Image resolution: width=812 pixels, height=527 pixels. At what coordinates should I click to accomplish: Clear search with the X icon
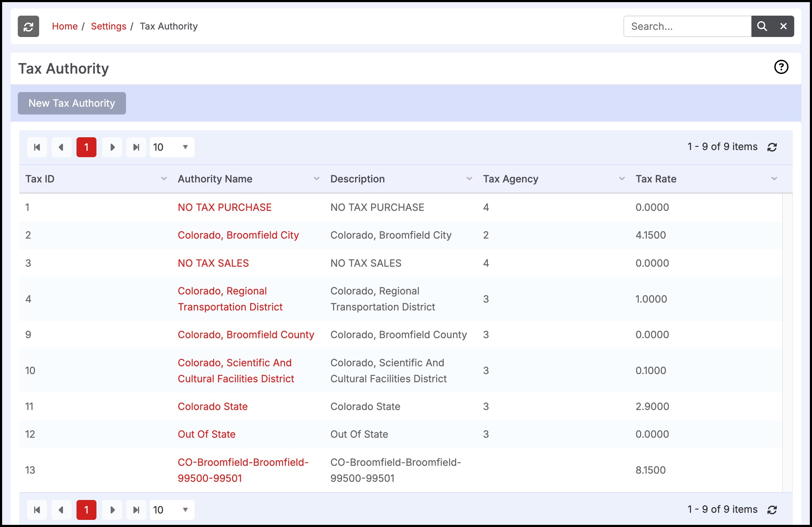[x=783, y=26]
